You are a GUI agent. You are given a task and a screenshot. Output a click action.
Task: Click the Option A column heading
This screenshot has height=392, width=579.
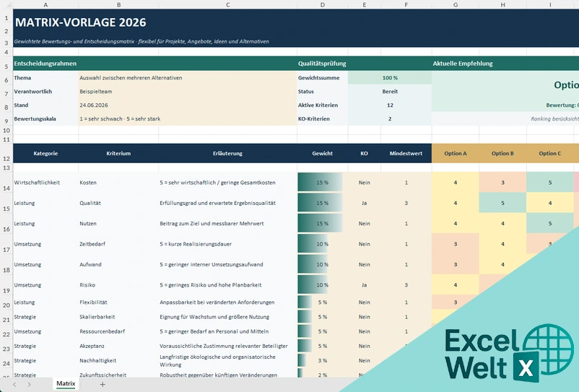456,153
